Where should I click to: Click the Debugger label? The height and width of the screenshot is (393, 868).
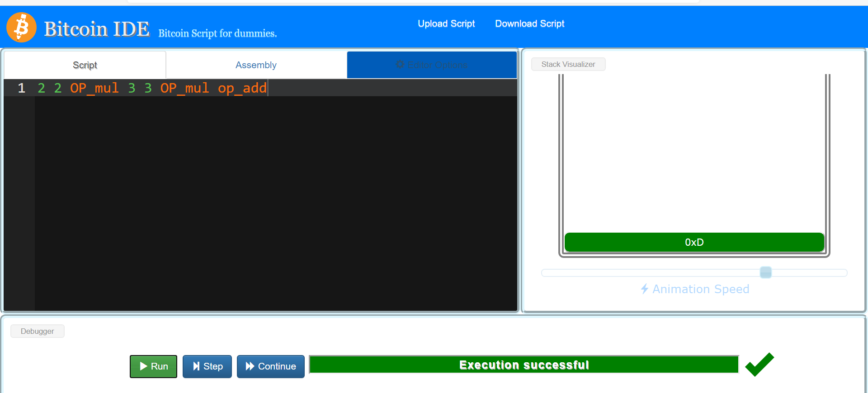38,331
